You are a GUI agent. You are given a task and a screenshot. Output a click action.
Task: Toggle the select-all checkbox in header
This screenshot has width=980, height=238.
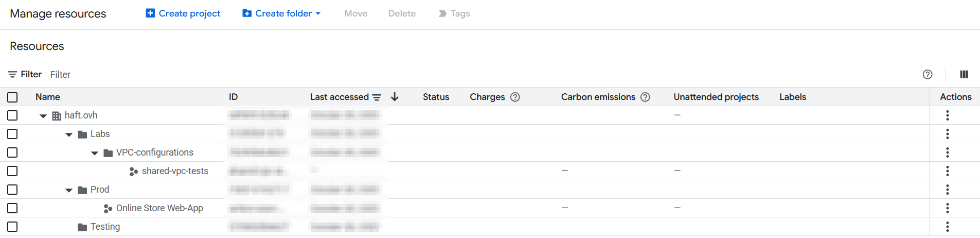13,97
